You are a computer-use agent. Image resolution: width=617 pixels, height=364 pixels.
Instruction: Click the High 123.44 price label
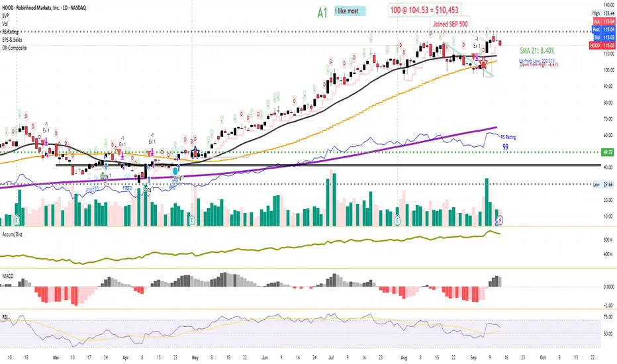pos(603,13)
